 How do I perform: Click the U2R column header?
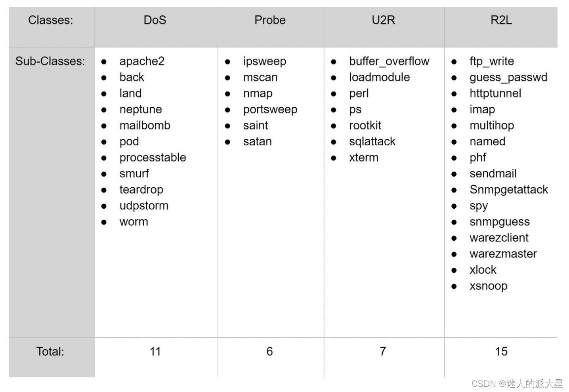pyautogui.click(x=383, y=20)
